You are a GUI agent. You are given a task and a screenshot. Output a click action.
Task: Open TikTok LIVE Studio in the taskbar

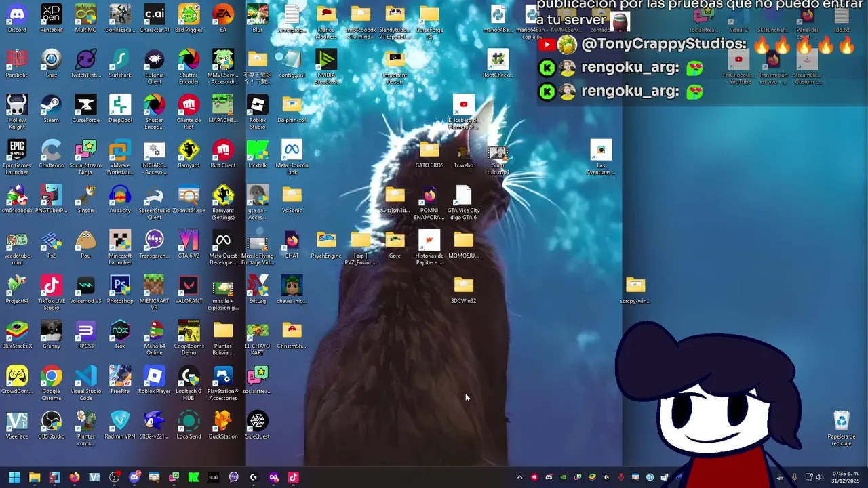click(293, 477)
